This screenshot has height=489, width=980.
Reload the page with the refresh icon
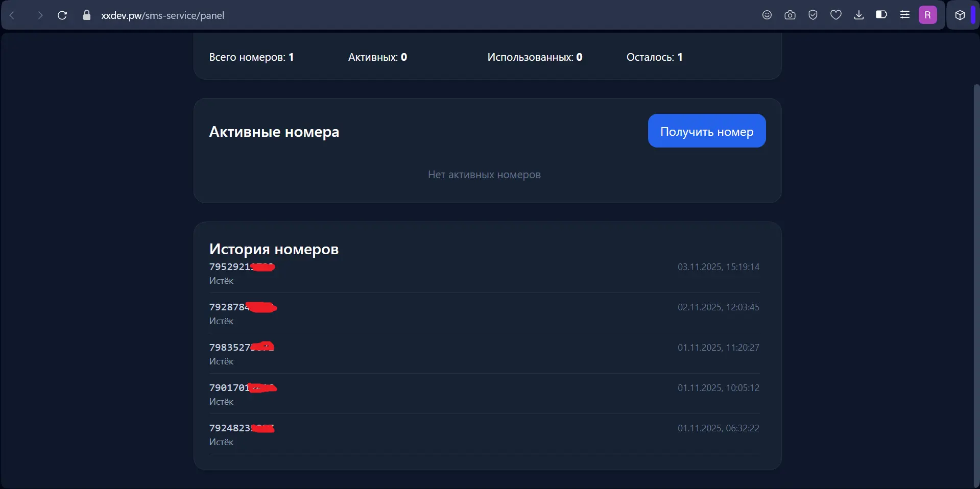click(62, 15)
